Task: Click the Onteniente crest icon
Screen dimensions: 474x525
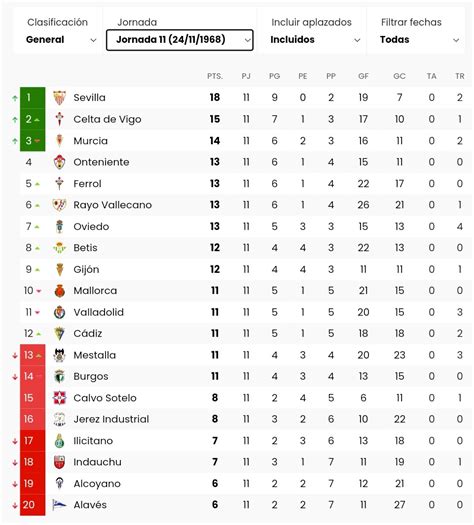Action: tap(60, 162)
